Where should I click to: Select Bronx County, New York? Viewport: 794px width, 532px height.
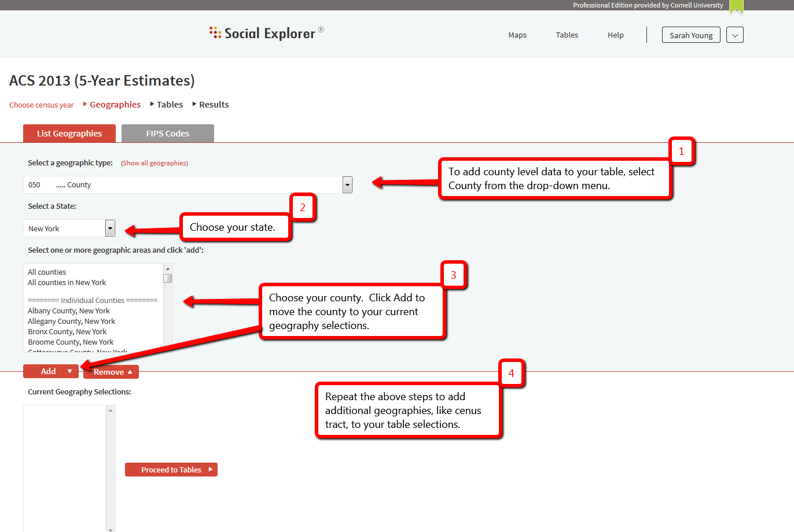point(67,332)
